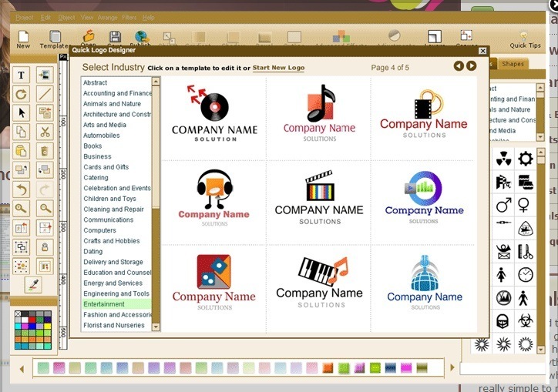This screenshot has width=558, height=392.
Task: Pick the female symbol shape
Action: pyautogui.click(x=524, y=205)
